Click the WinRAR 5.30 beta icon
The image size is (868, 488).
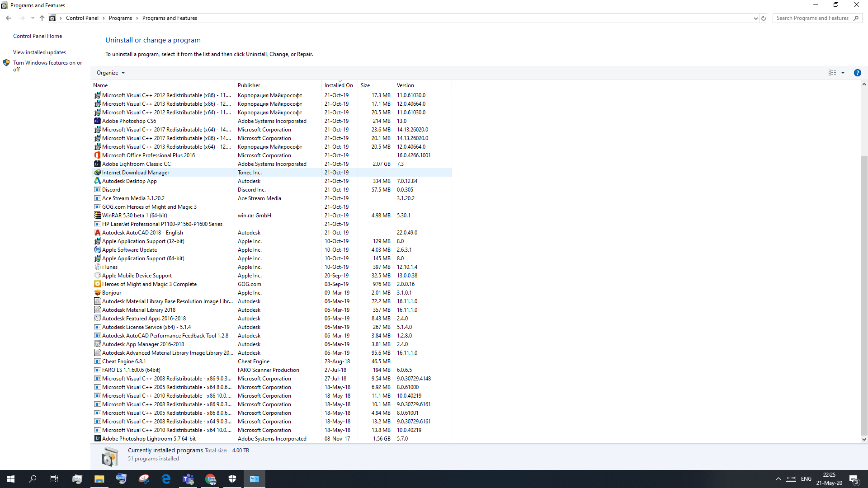(97, 216)
